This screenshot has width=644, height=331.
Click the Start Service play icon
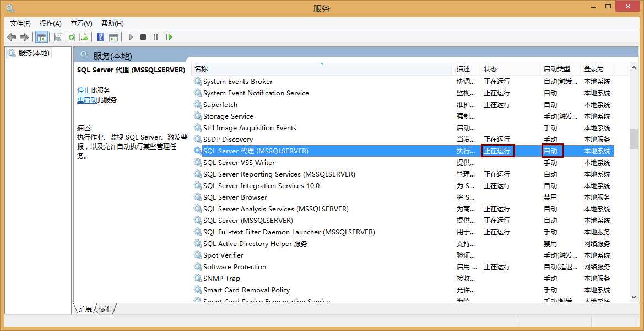(131, 37)
